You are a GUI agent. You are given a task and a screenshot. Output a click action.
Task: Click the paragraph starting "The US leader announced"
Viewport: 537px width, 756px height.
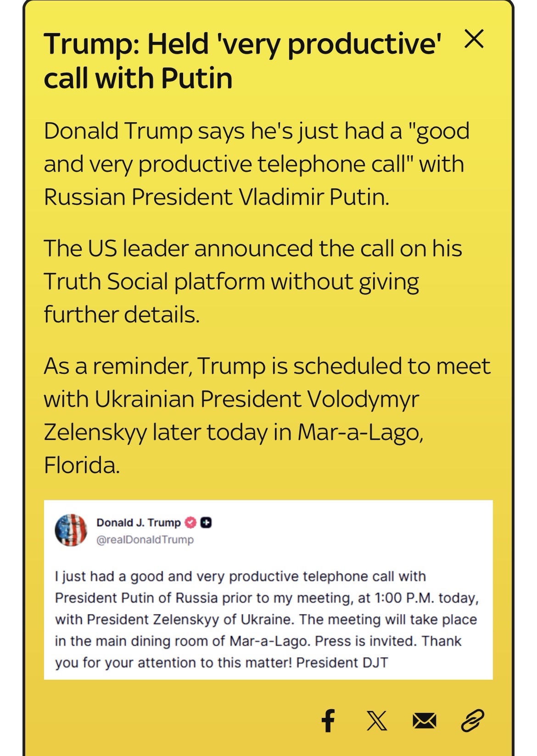252,281
